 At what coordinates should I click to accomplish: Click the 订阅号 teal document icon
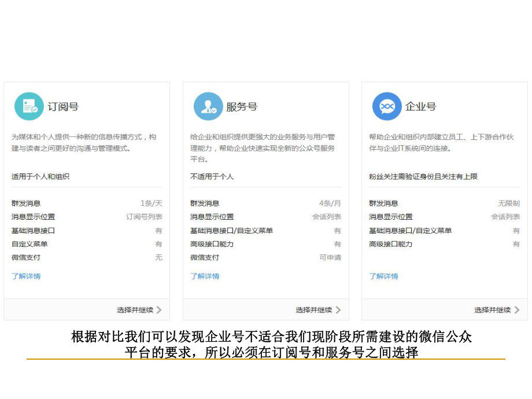coord(29,106)
